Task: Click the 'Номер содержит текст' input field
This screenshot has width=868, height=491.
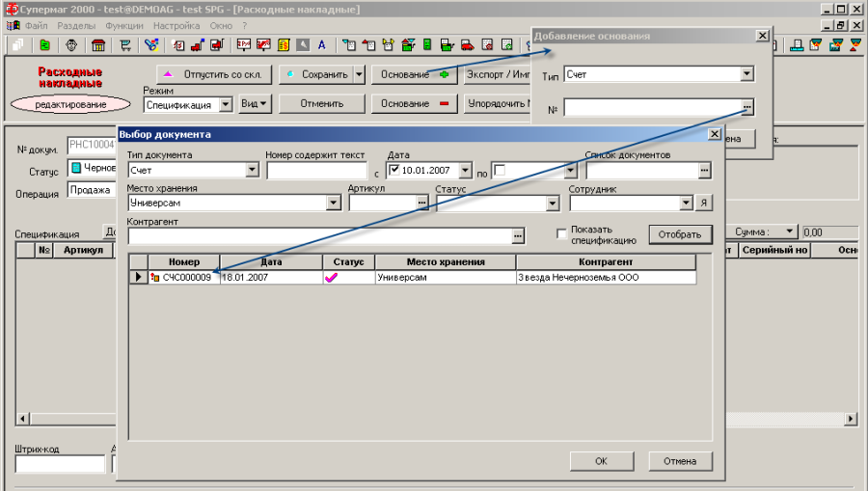Action: (x=316, y=171)
